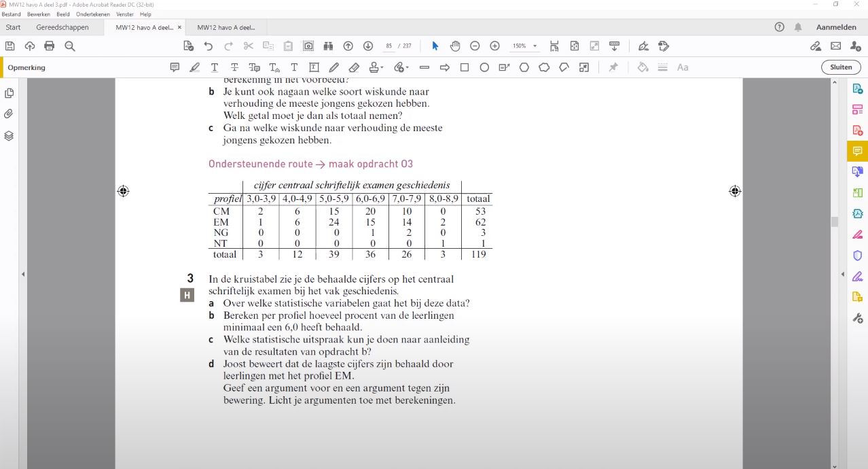Open the Help question mark icon
Screen dimensions: 868x469
pyautogui.click(x=780, y=27)
